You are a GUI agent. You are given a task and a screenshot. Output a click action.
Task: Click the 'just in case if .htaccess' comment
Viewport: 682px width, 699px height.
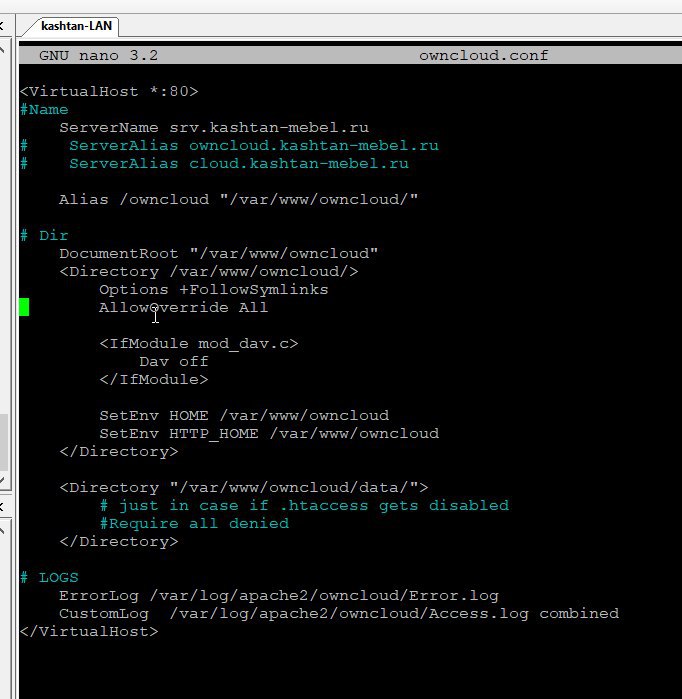tap(304, 506)
